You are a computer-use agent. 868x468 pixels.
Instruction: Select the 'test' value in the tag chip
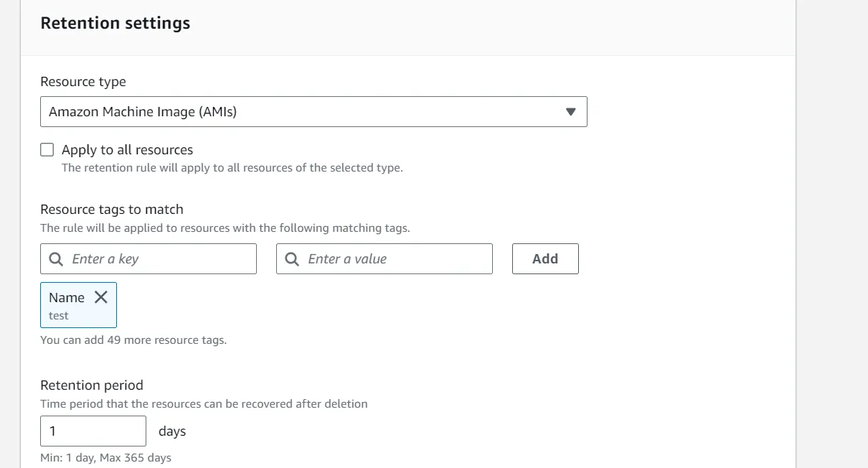(59, 316)
